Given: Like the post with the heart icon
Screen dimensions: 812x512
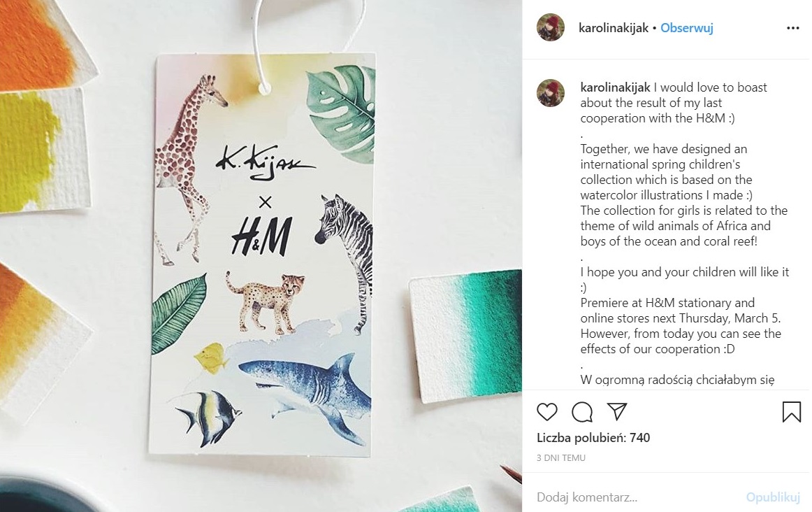Looking at the screenshot, I should [547, 412].
